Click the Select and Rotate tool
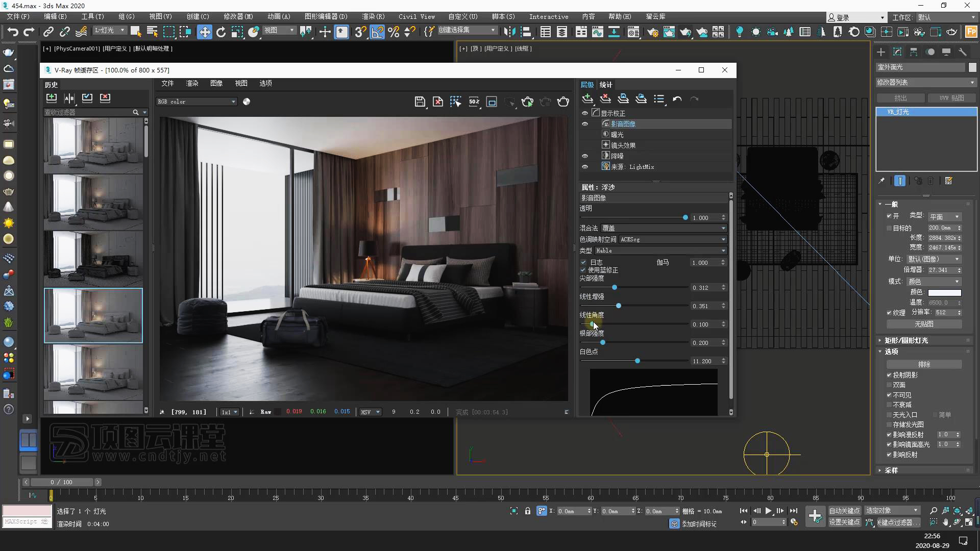 tap(221, 32)
